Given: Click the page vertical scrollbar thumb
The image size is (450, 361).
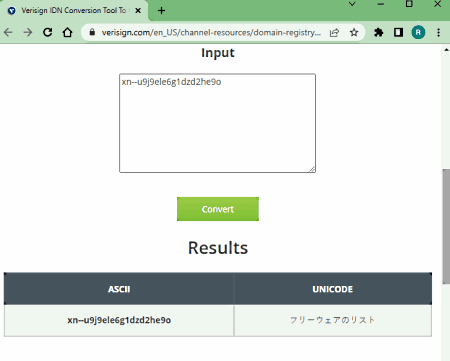Looking at the screenshot, I should [x=446, y=227].
